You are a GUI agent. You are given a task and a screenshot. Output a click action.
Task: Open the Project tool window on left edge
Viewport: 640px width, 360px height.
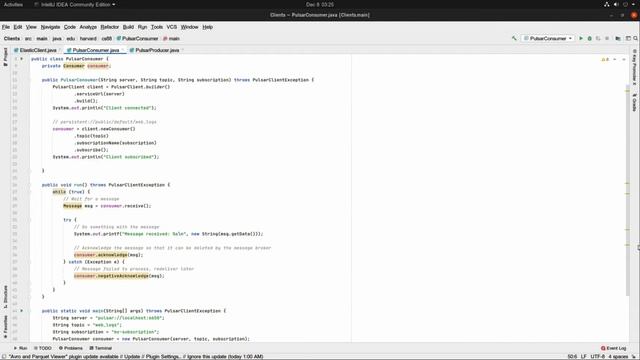(5, 56)
